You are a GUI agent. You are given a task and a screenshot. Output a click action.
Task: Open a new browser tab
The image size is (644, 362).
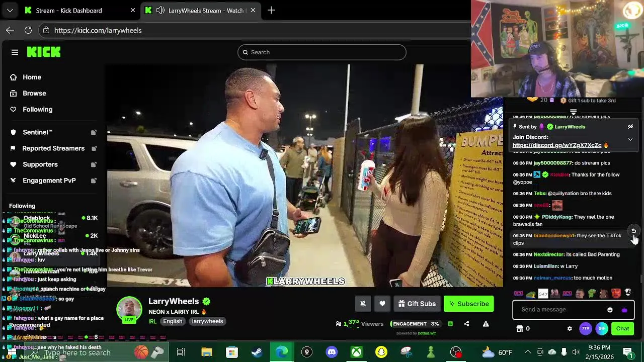271,11
